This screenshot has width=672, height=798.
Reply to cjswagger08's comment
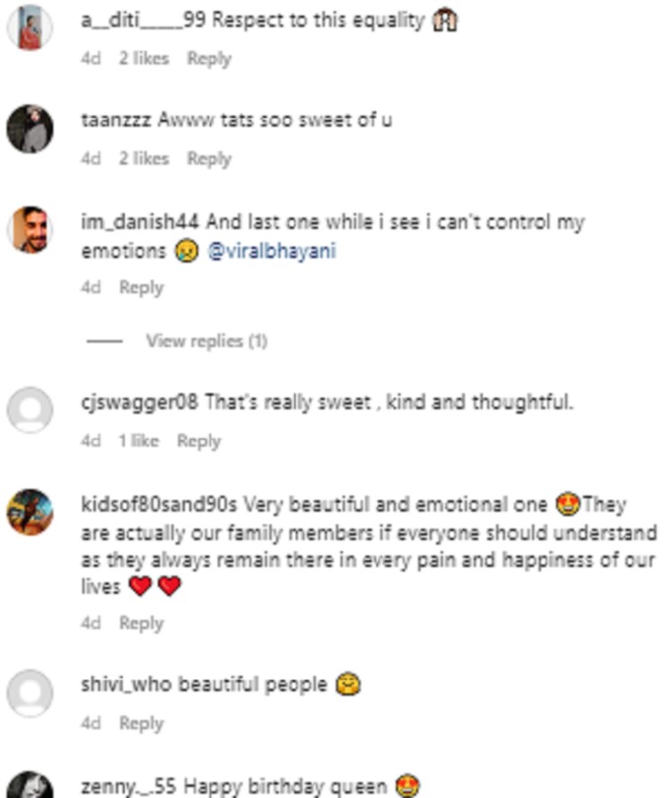pyautogui.click(x=199, y=442)
